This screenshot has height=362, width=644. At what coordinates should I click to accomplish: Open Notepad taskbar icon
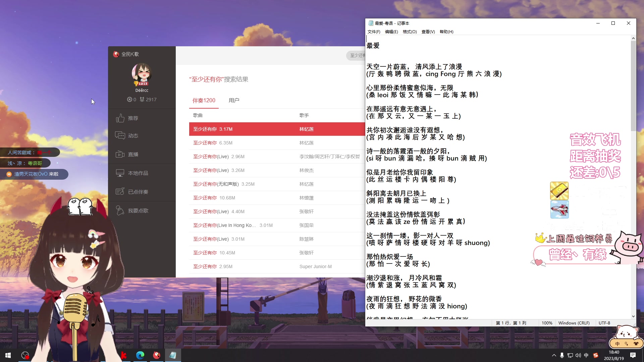(x=173, y=355)
